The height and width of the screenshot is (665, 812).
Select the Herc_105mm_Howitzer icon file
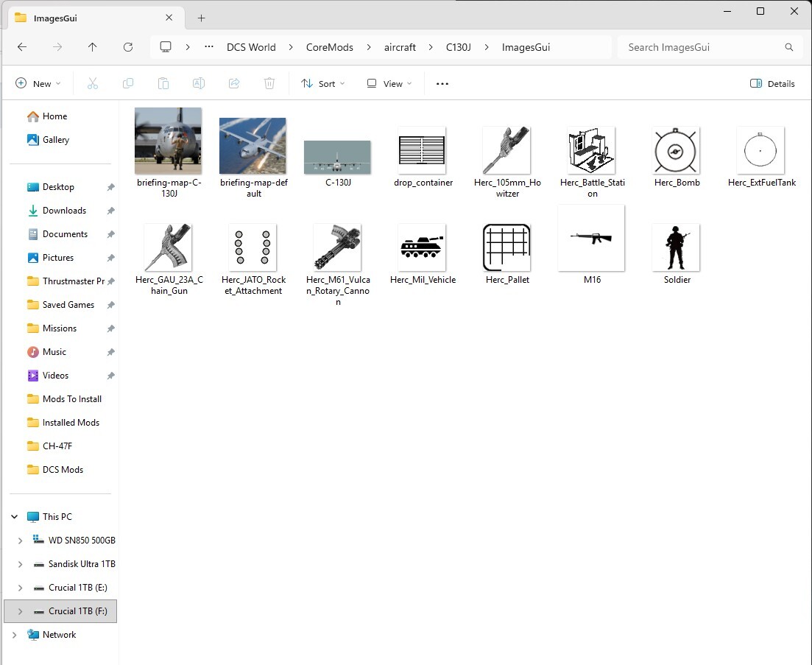click(x=507, y=162)
